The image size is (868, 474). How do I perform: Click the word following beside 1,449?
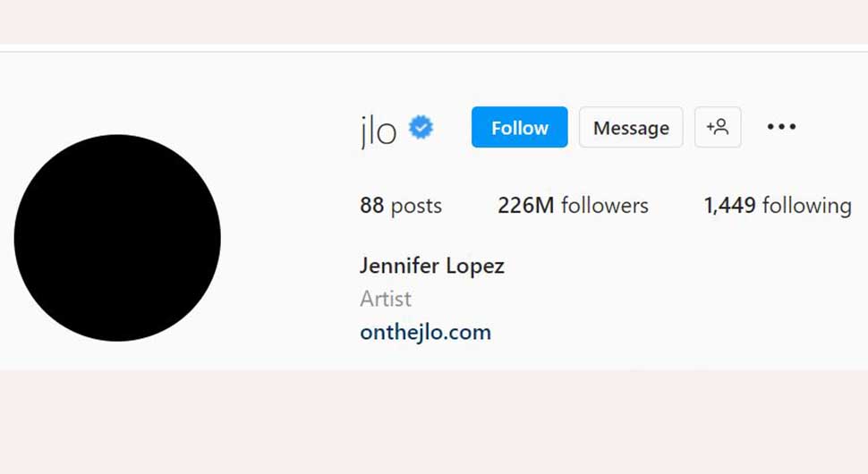tap(807, 206)
